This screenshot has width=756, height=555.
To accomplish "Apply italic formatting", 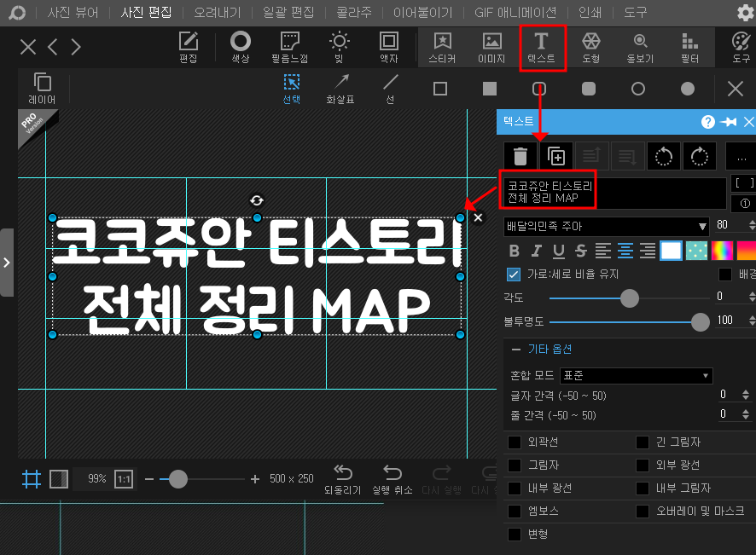I will 537,251.
